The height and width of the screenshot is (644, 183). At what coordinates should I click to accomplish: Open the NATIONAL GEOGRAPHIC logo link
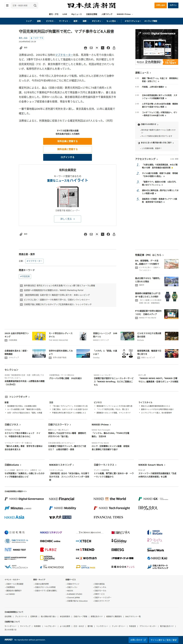point(48,558)
